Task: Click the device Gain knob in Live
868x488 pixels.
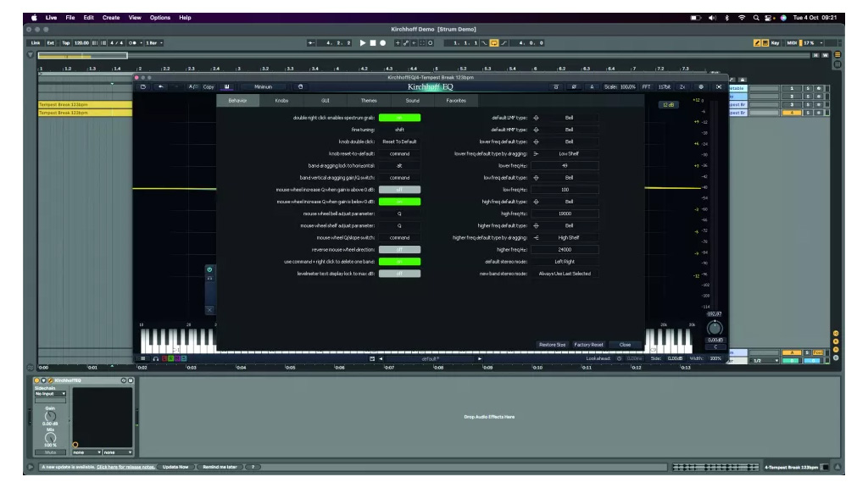Action: [x=50, y=416]
